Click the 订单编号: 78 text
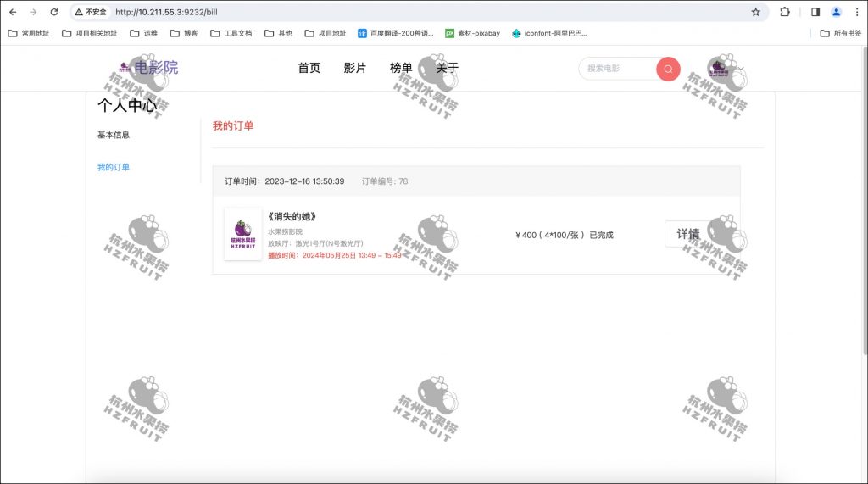 (x=385, y=181)
